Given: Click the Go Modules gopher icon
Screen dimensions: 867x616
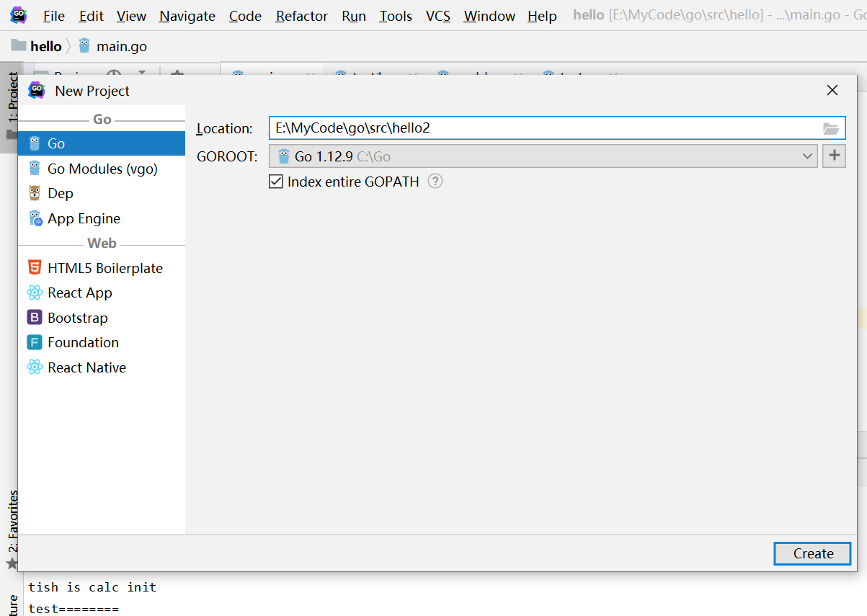Looking at the screenshot, I should (35, 169).
